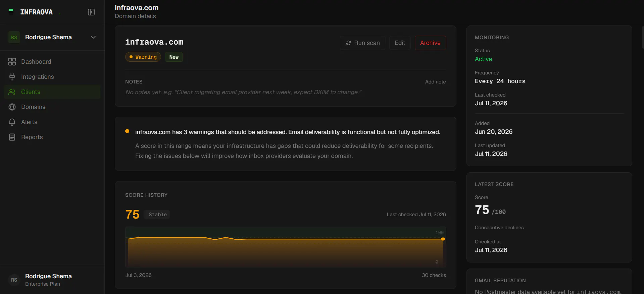Click the Active monitoring status

[483, 59]
